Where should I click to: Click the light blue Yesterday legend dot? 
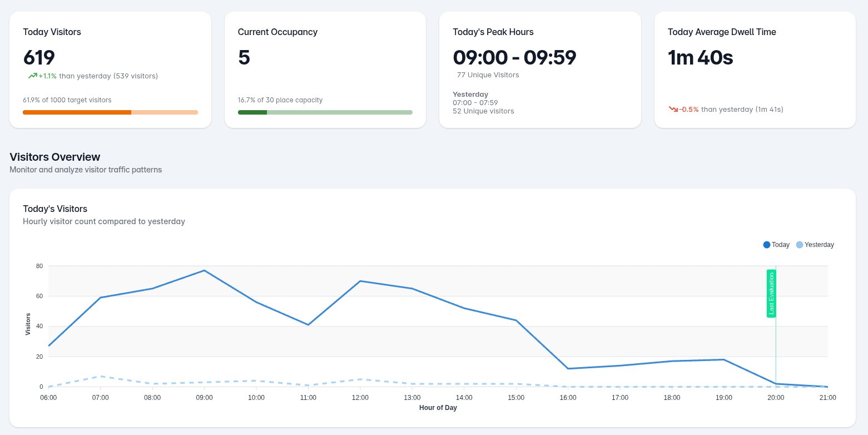(800, 244)
